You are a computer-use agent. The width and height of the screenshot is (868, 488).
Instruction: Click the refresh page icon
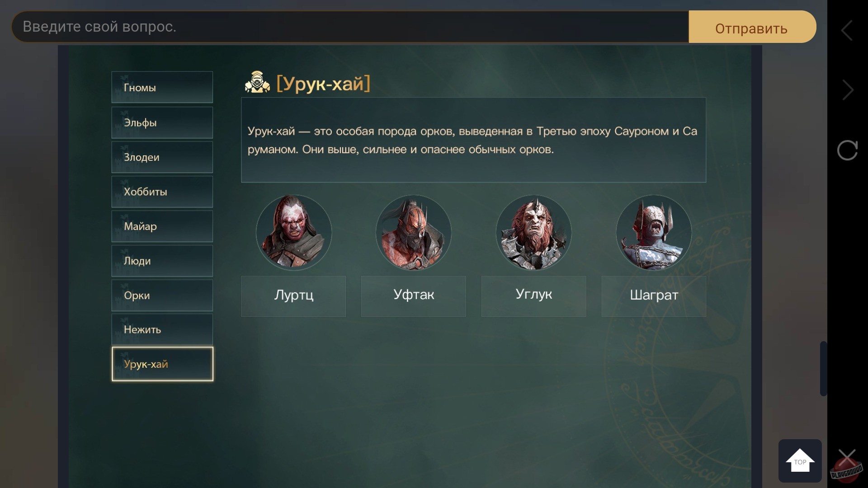(847, 150)
